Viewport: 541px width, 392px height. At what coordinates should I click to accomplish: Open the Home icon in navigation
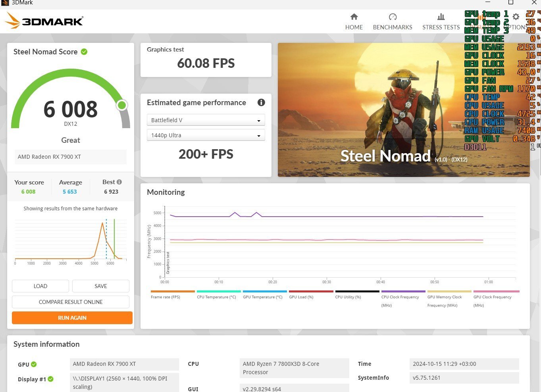[354, 17]
